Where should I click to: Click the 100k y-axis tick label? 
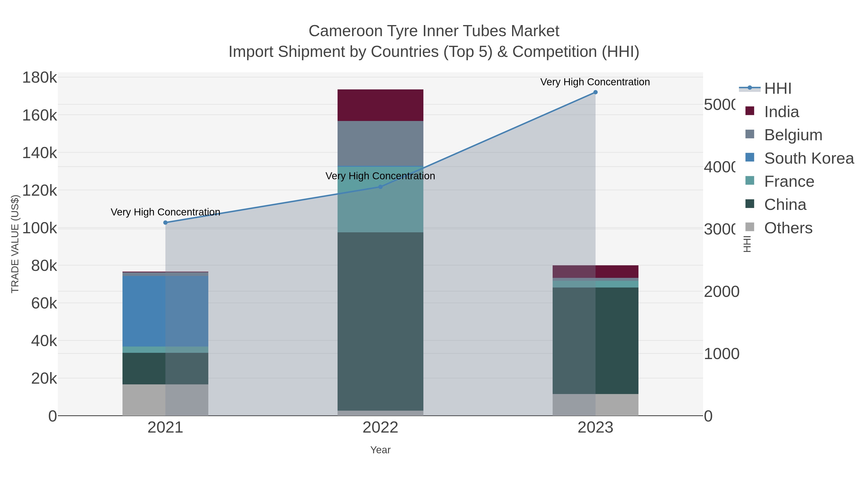tap(40, 228)
